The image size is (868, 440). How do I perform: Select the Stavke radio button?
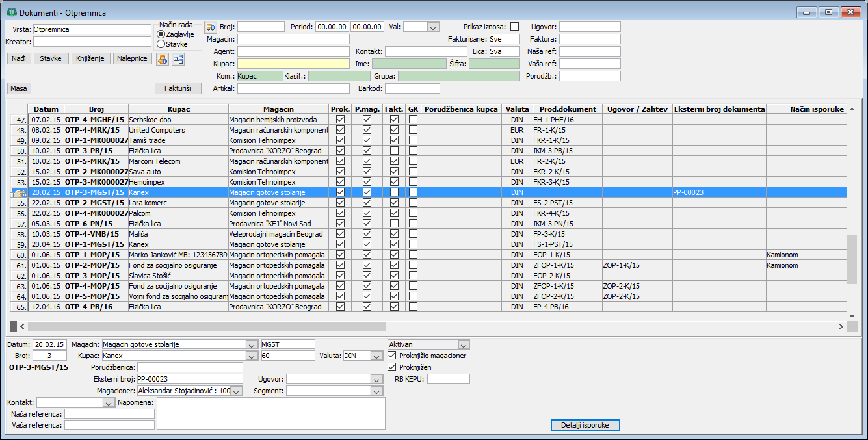click(x=161, y=44)
